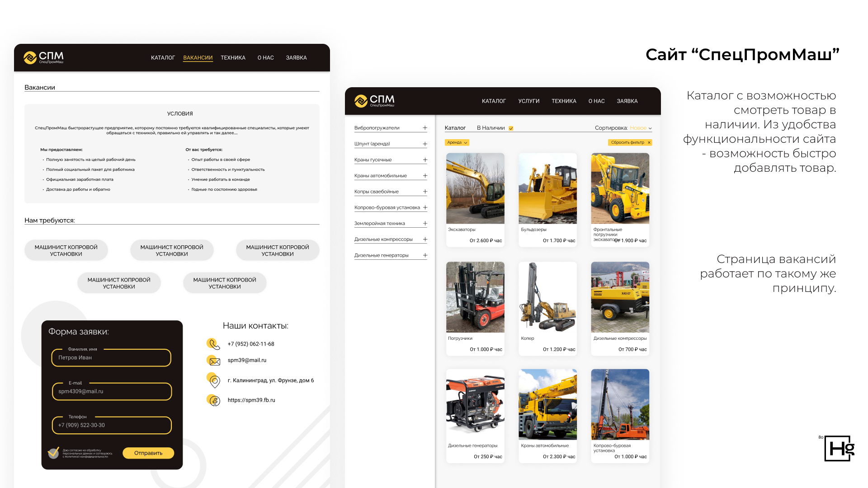The height and width of the screenshot is (488, 868).
Task: Toggle personal data consent checkmark in form
Action: [x=54, y=452]
